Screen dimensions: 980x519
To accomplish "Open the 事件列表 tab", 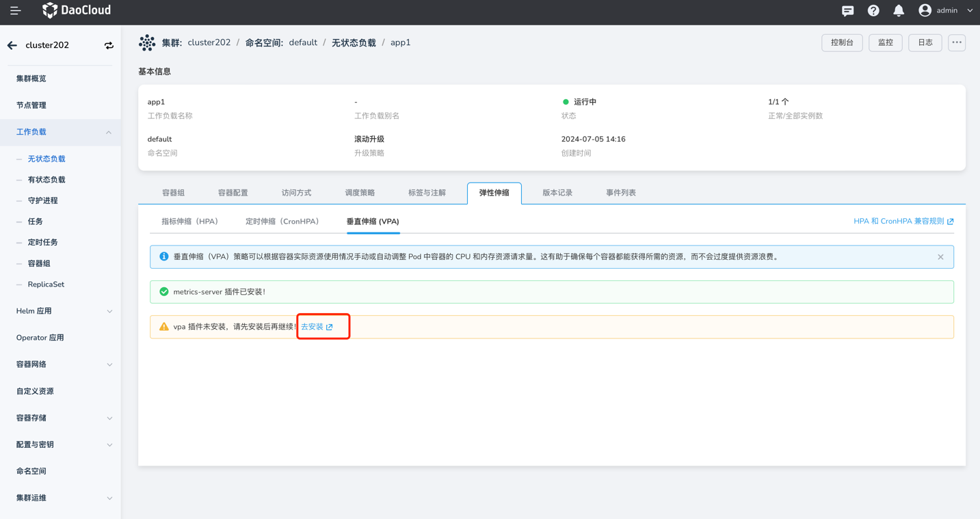I will point(620,193).
